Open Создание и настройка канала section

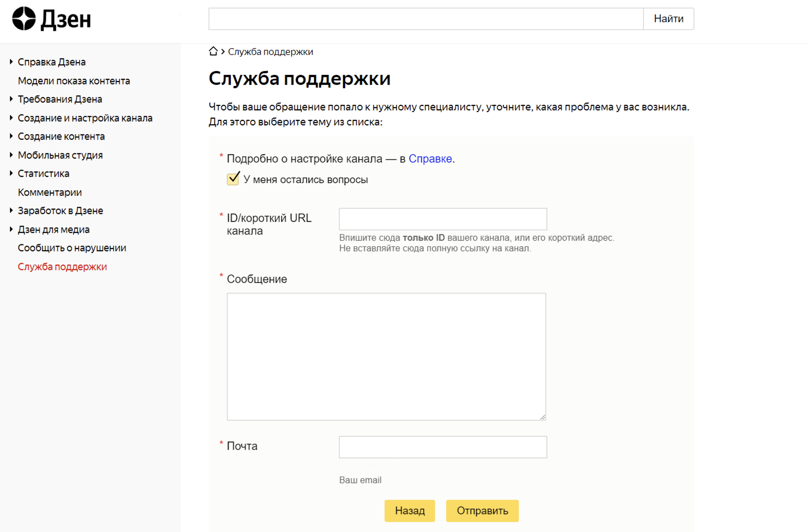[x=85, y=118]
